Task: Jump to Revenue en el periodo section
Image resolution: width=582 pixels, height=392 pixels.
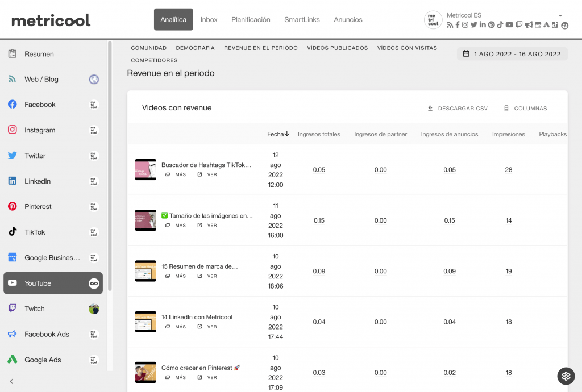Action: coord(260,48)
